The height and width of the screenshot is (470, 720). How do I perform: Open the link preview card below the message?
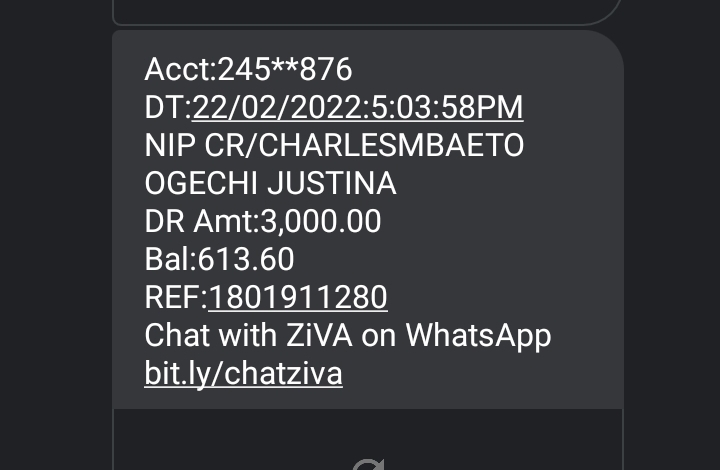tap(368, 439)
